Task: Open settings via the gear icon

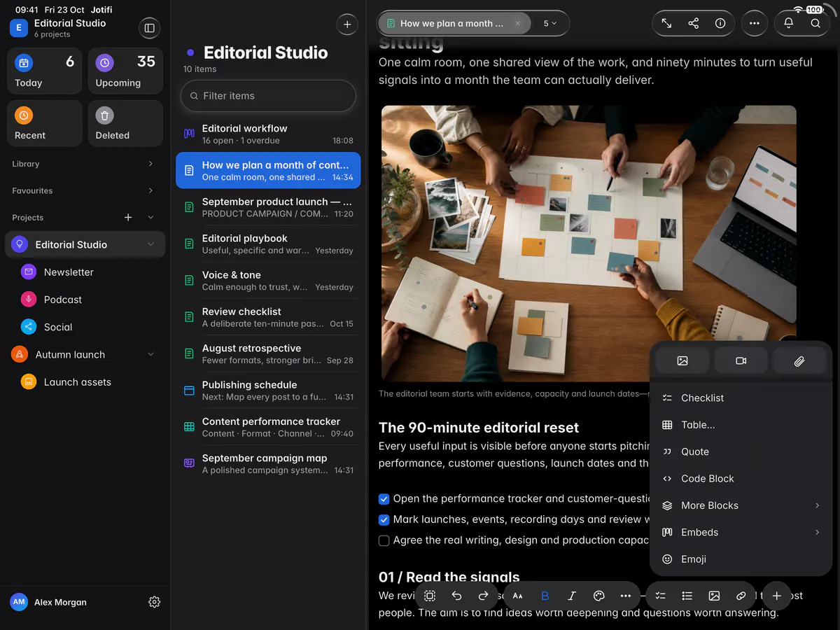Action: click(155, 602)
